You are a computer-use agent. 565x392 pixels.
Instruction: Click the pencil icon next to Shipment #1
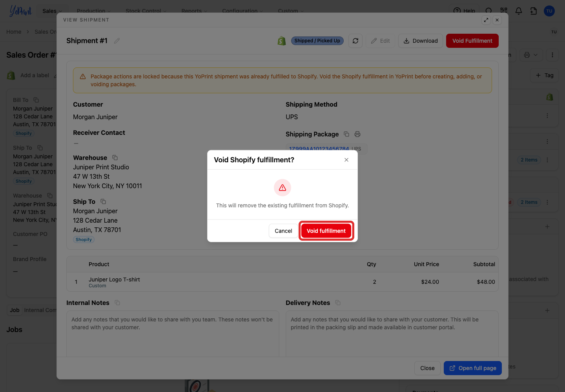[117, 41]
